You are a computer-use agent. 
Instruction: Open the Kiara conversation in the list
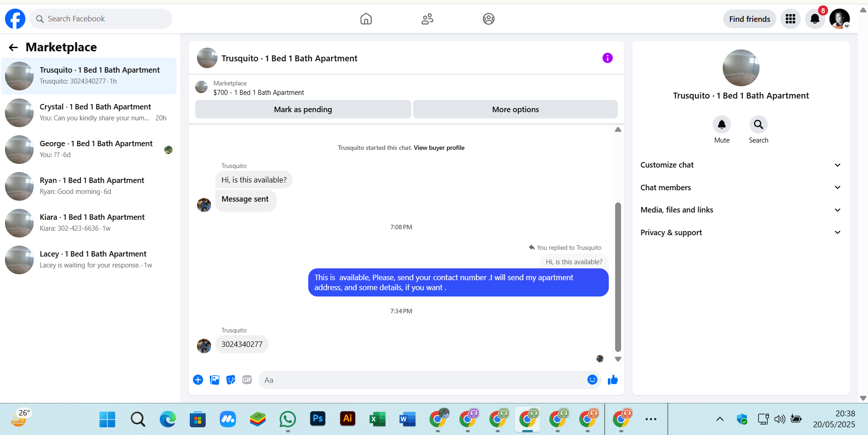[x=89, y=223]
